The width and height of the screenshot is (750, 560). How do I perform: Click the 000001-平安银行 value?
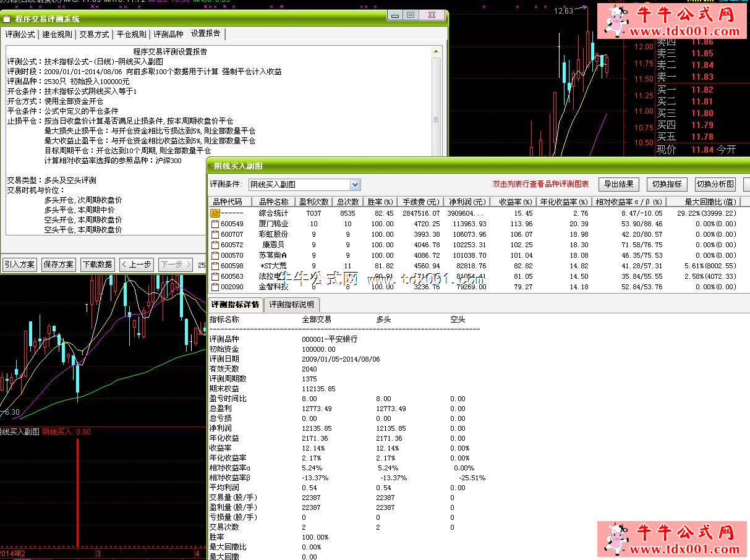pyautogui.click(x=330, y=339)
